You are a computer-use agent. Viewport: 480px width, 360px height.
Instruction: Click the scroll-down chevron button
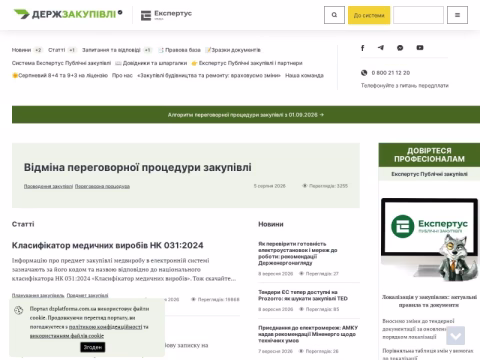tap(456, 336)
